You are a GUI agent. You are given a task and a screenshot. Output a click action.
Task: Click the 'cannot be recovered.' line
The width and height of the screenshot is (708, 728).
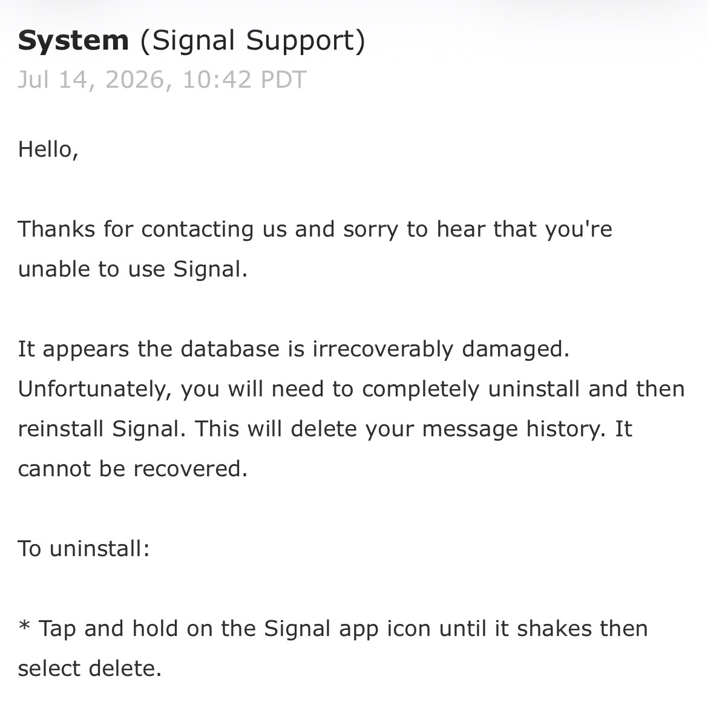click(x=133, y=469)
